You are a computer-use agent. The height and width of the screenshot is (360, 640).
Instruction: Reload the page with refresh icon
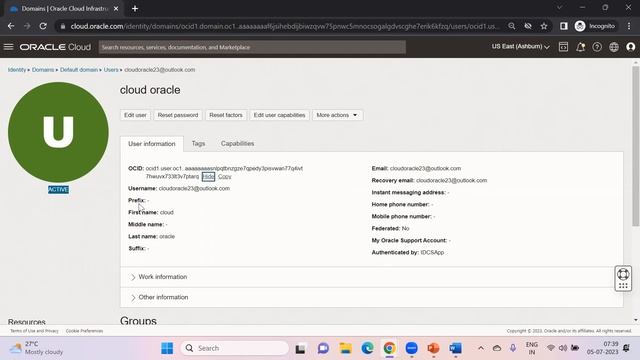[x=43, y=26]
